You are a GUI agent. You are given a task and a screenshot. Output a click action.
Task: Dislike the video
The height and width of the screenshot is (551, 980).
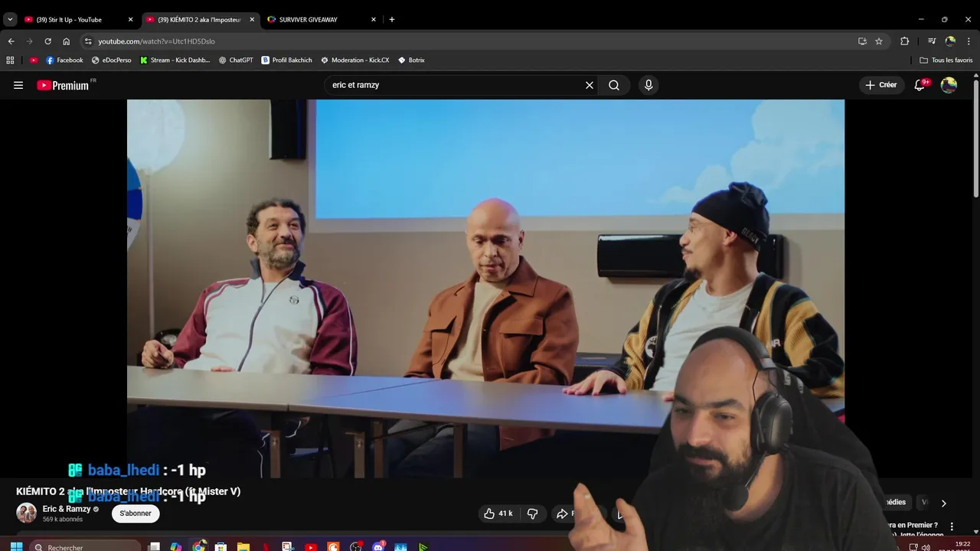(533, 514)
